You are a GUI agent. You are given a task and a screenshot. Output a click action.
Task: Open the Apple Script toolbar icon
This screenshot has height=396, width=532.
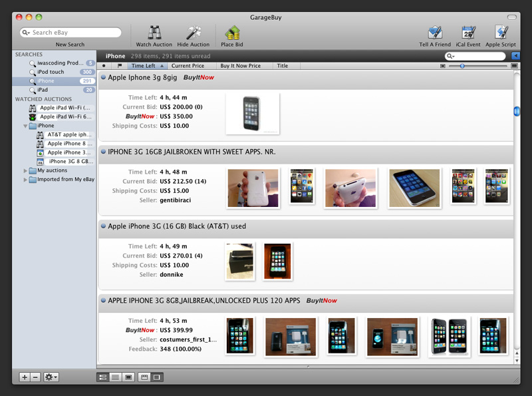coord(501,33)
